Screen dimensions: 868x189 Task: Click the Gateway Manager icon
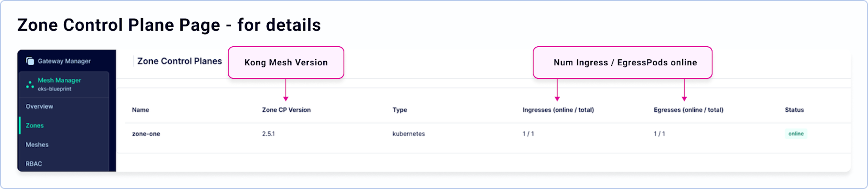coord(30,61)
